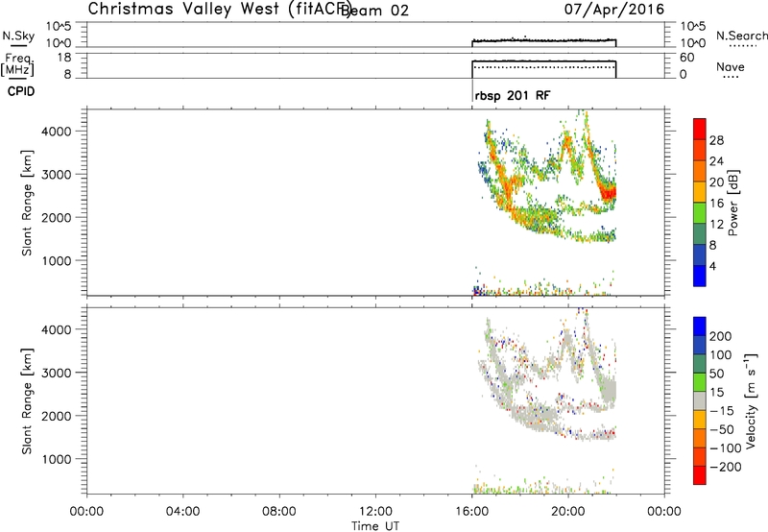Click the '-15' label on Velocity colorbar
This screenshot has width=768, height=532.
coord(721,410)
